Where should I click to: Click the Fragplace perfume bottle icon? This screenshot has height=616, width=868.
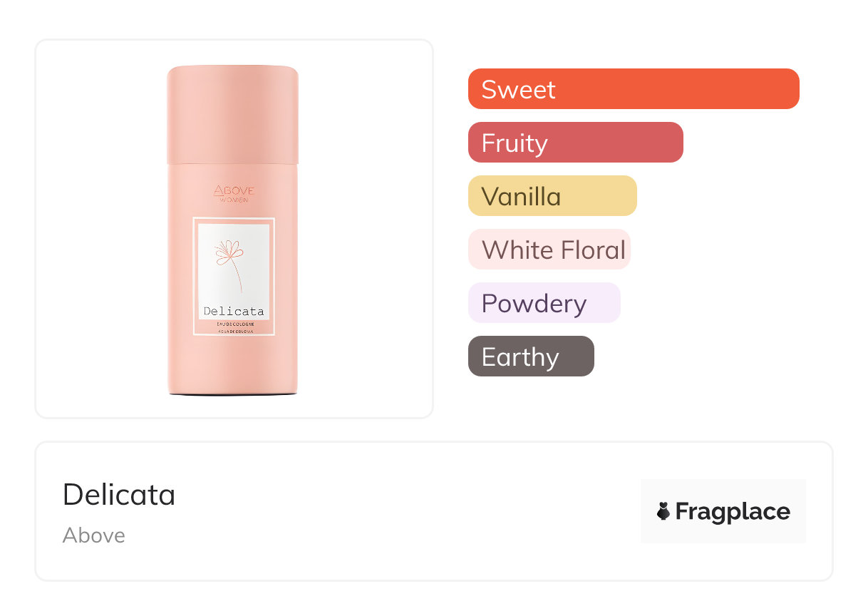tap(663, 511)
